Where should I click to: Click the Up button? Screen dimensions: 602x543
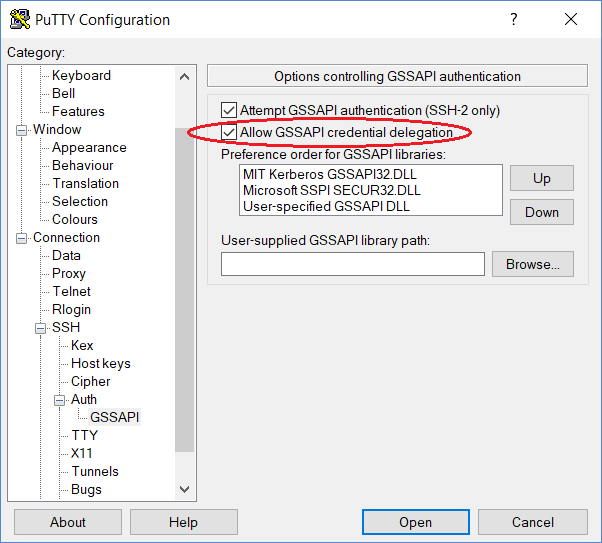pyautogui.click(x=542, y=178)
